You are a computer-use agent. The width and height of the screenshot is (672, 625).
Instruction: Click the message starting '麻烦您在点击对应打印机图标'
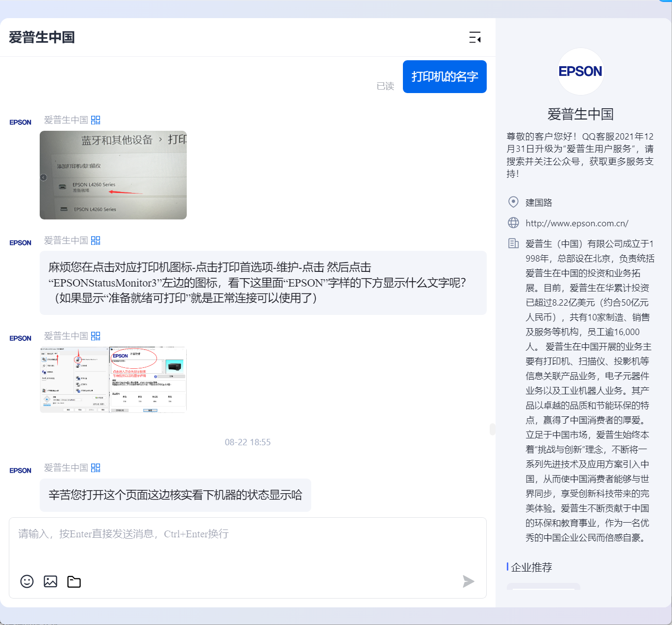[x=263, y=283]
